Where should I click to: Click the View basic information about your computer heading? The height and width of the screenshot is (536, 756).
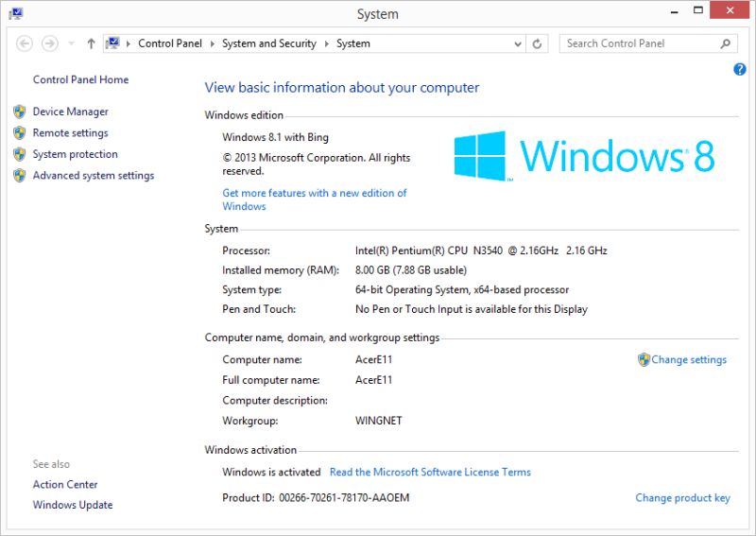point(342,88)
